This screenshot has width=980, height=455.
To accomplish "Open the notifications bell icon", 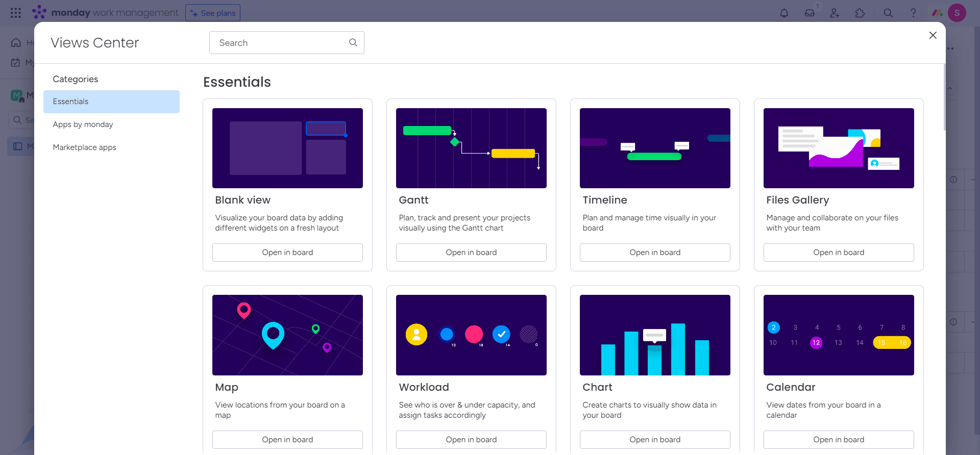I will click(x=784, y=13).
